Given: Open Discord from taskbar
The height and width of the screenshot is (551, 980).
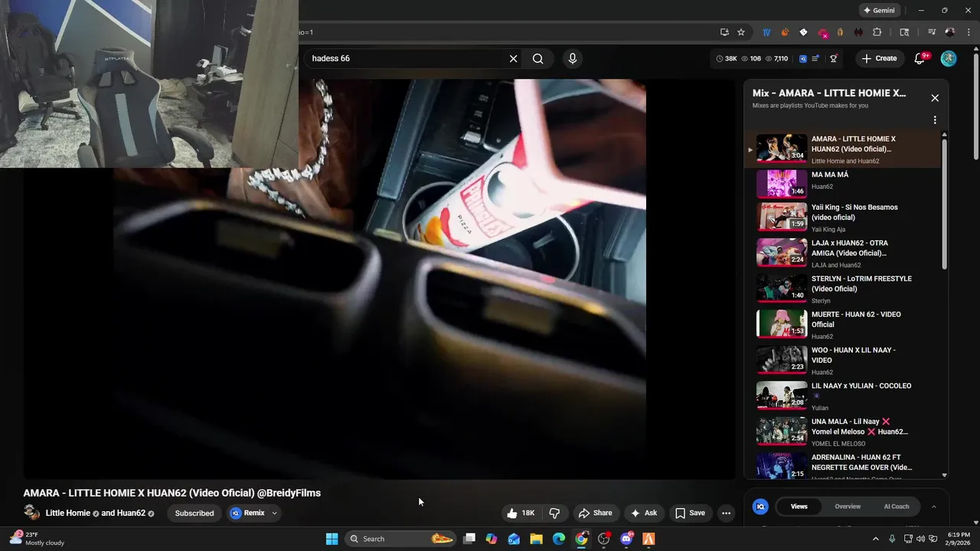Looking at the screenshot, I should click(x=626, y=539).
